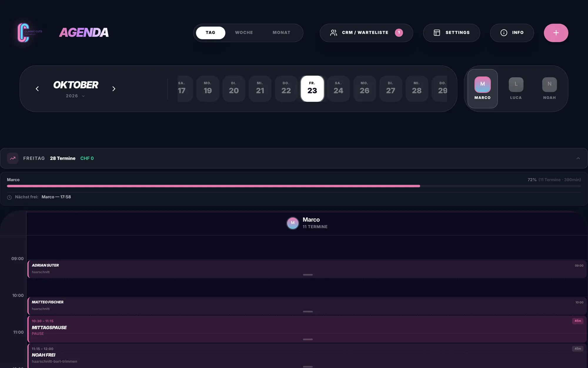Select Wednesday 28 in date strip
This screenshot has height=368, width=588.
click(x=417, y=89)
